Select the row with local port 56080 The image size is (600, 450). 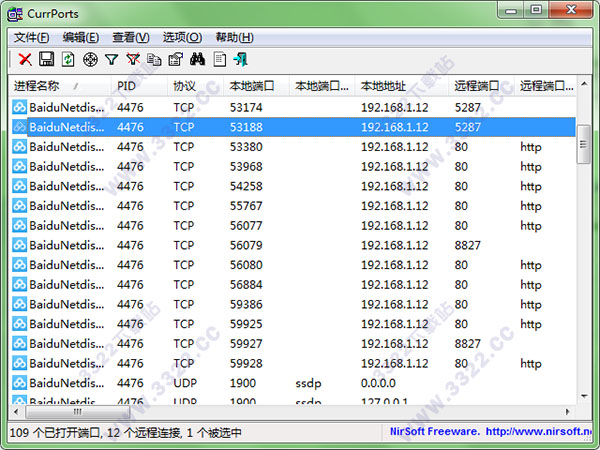[x=293, y=265]
